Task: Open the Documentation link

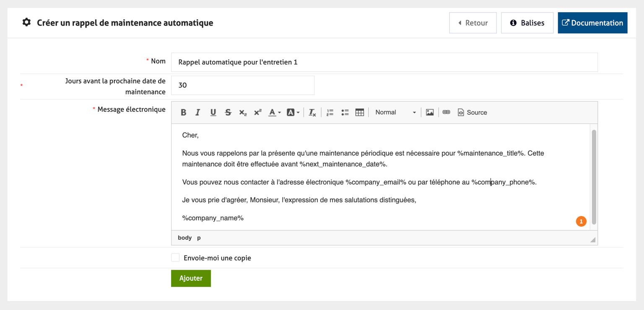Action: [x=592, y=23]
